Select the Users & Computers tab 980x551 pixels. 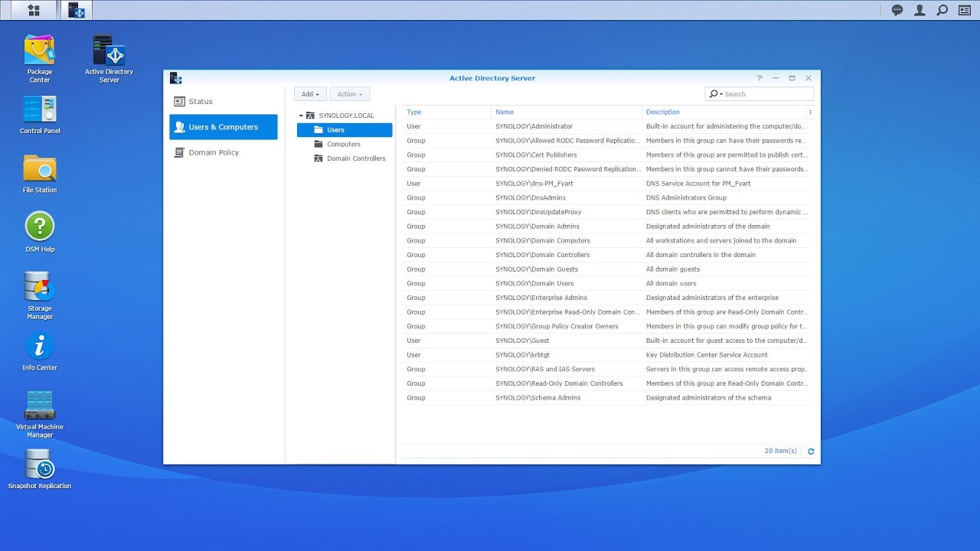coord(224,127)
